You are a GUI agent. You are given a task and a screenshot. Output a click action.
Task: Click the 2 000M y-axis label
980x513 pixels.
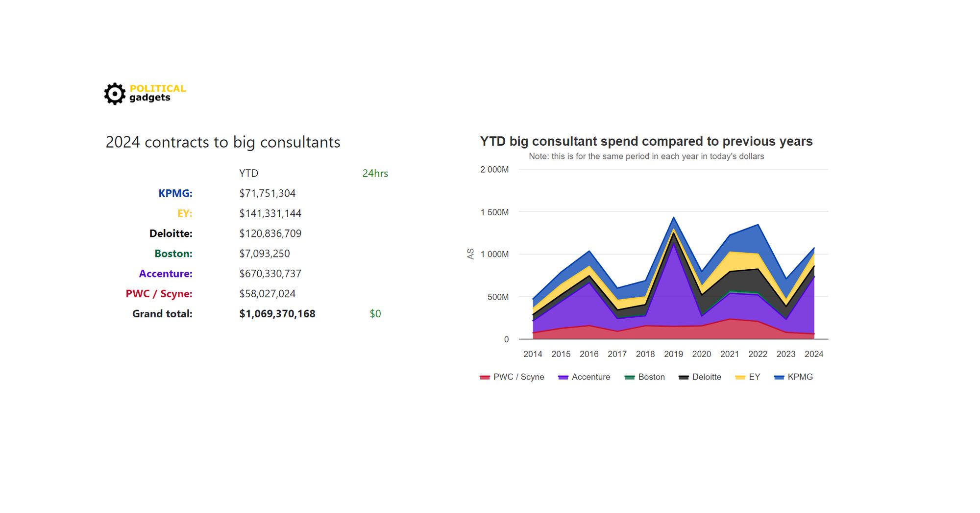pos(494,170)
